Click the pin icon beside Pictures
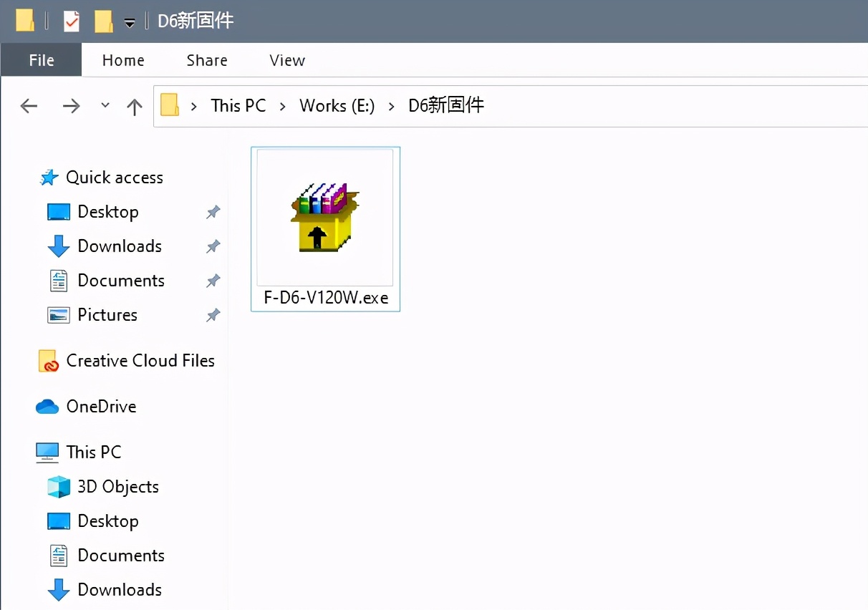Screen dimensions: 868x610 213,315
